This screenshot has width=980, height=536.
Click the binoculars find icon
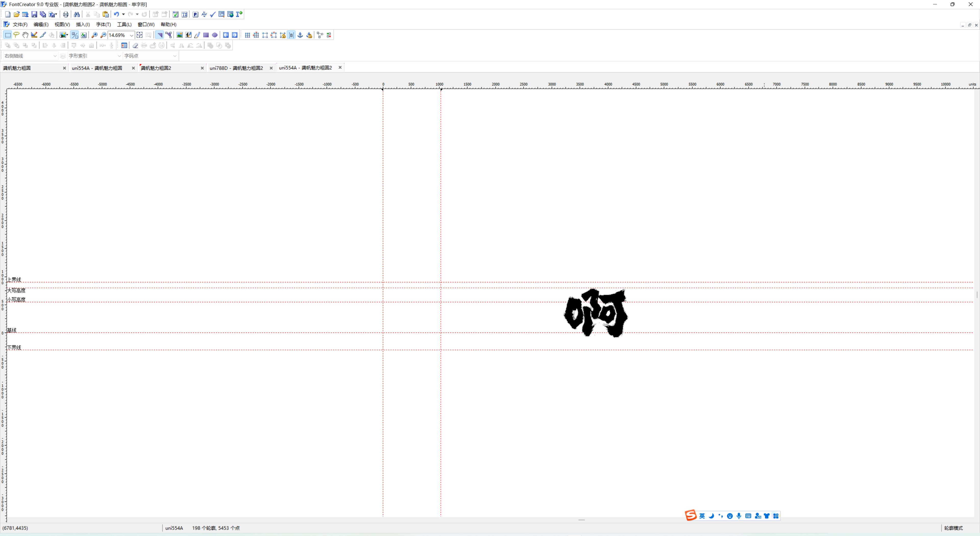(77, 15)
